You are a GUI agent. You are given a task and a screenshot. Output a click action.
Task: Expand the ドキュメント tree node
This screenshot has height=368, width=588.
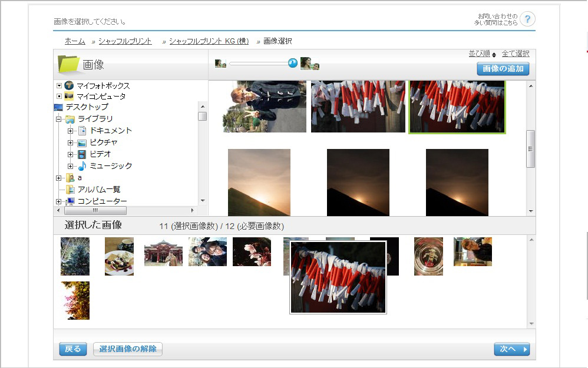pos(70,131)
